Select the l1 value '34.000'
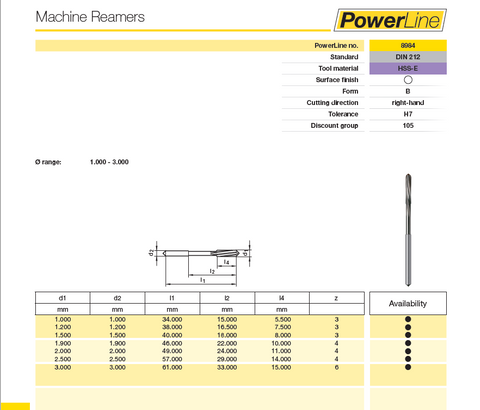Image resolution: width=480 pixels, height=410 pixels. click(172, 319)
